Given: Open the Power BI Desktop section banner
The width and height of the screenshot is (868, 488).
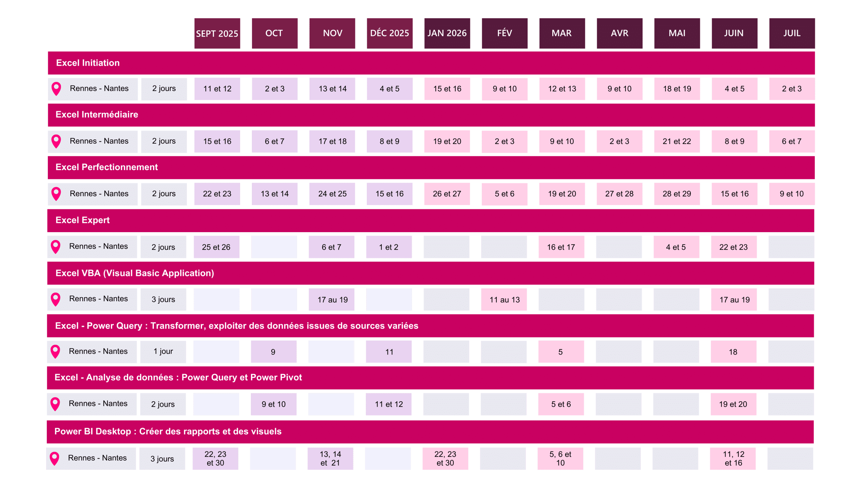Looking at the screenshot, I should click(430, 432).
